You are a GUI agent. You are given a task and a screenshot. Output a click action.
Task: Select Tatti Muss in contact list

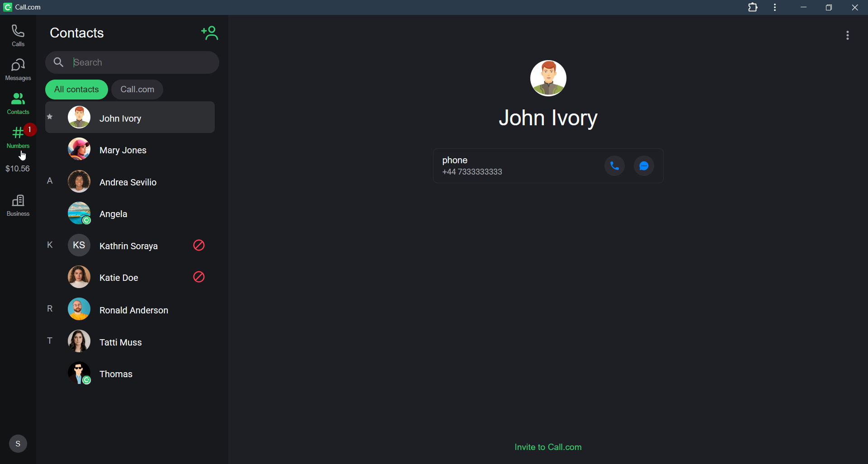130,341
